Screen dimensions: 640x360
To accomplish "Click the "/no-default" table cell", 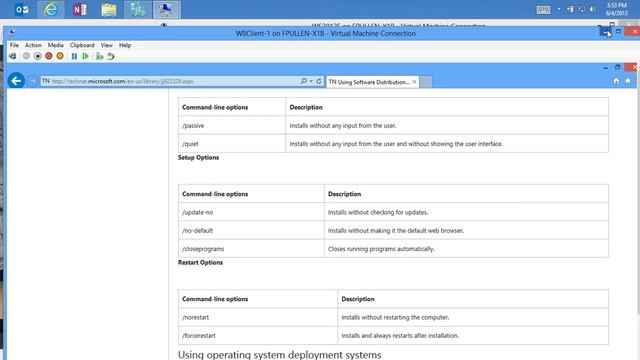I will 251,231.
